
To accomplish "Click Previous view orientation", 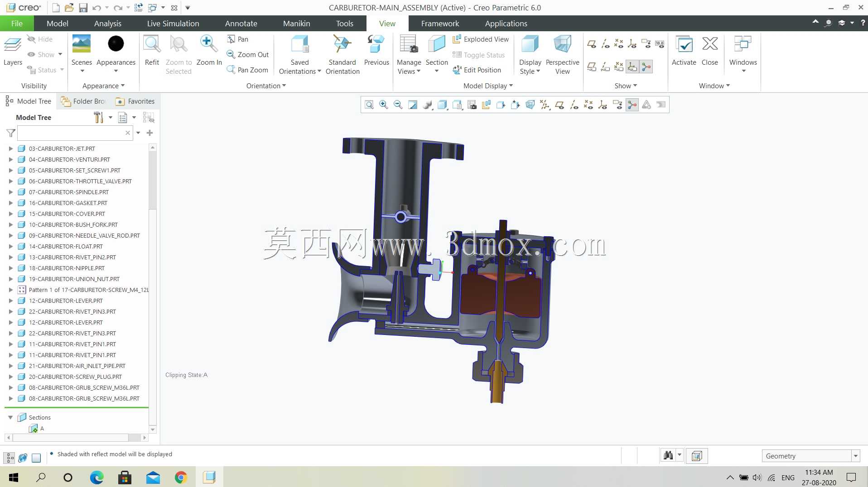I will click(x=376, y=51).
